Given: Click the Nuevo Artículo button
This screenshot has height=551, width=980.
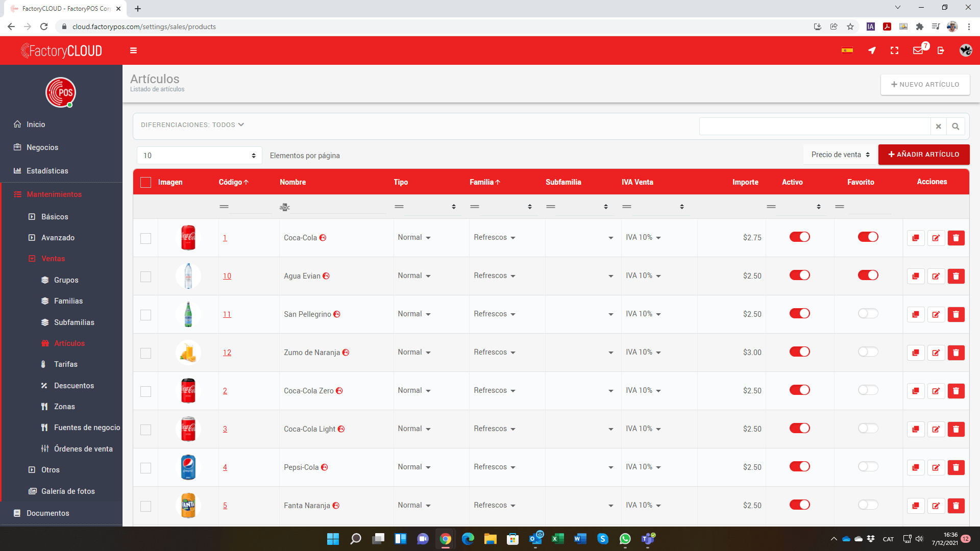Looking at the screenshot, I should [x=925, y=85].
